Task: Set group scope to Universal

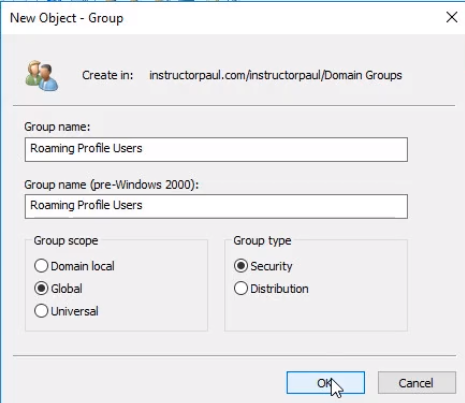Action: pyautogui.click(x=41, y=311)
